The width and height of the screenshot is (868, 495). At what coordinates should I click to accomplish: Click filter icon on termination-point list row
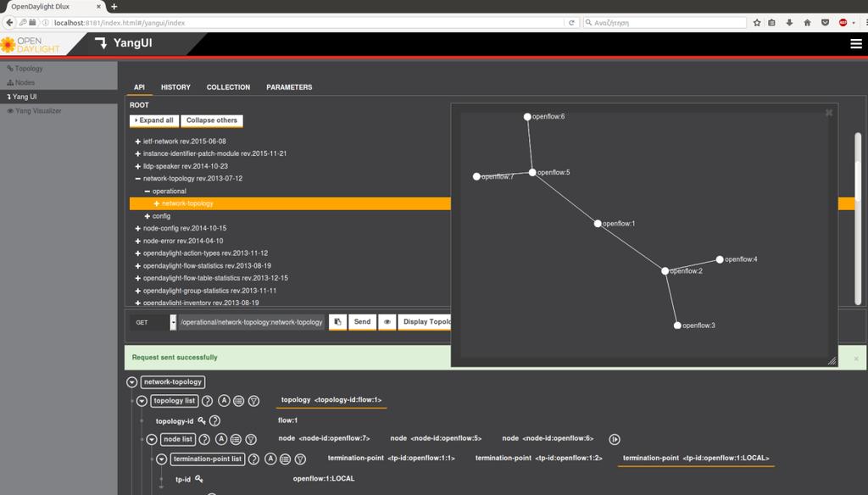[x=300, y=459]
